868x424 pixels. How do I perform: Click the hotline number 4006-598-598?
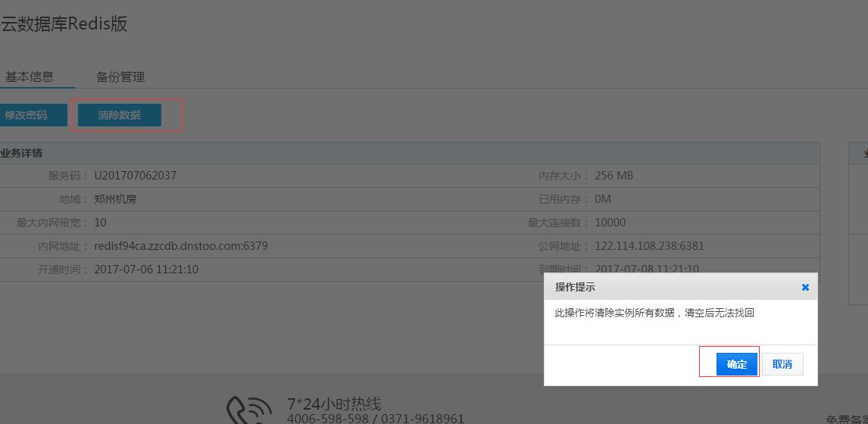(x=327, y=419)
